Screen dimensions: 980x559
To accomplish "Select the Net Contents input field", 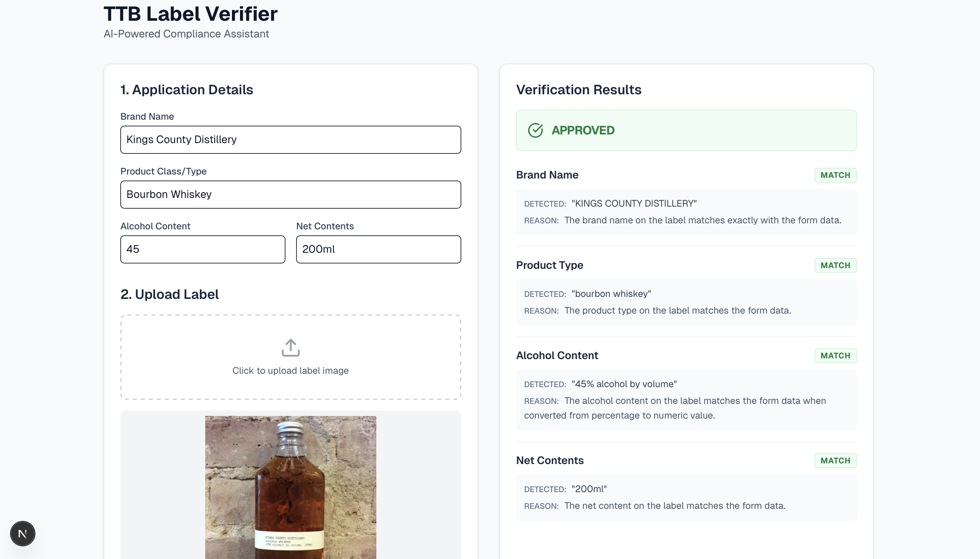I will pos(378,249).
